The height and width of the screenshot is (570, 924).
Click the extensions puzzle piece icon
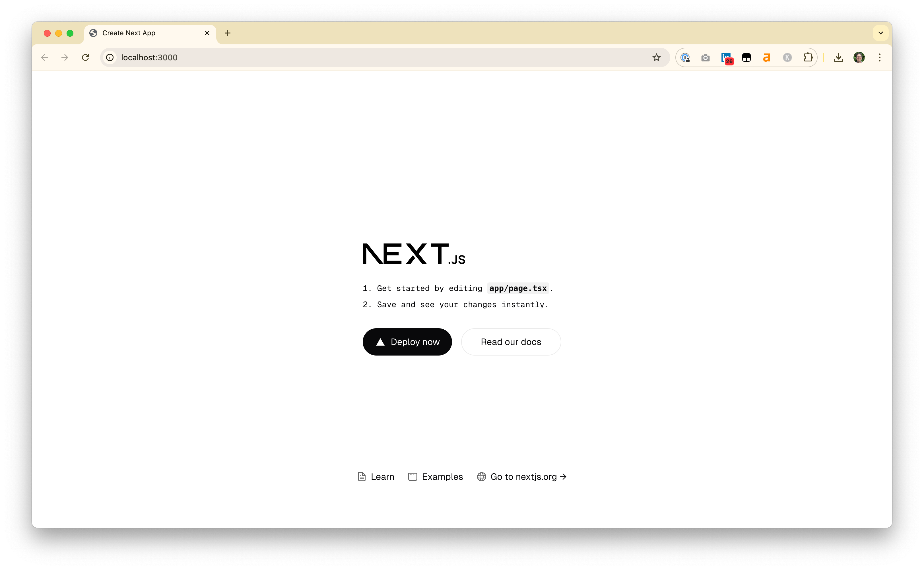pyautogui.click(x=808, y=57)
